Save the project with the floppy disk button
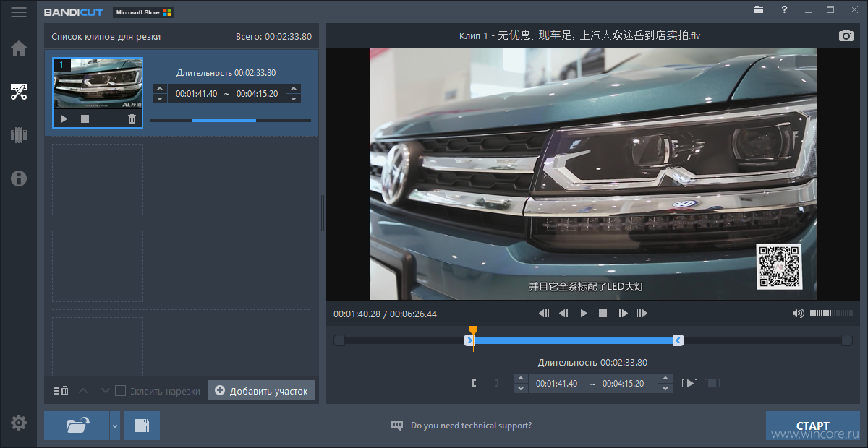The image size is (868, 448). tap(142, 426)
